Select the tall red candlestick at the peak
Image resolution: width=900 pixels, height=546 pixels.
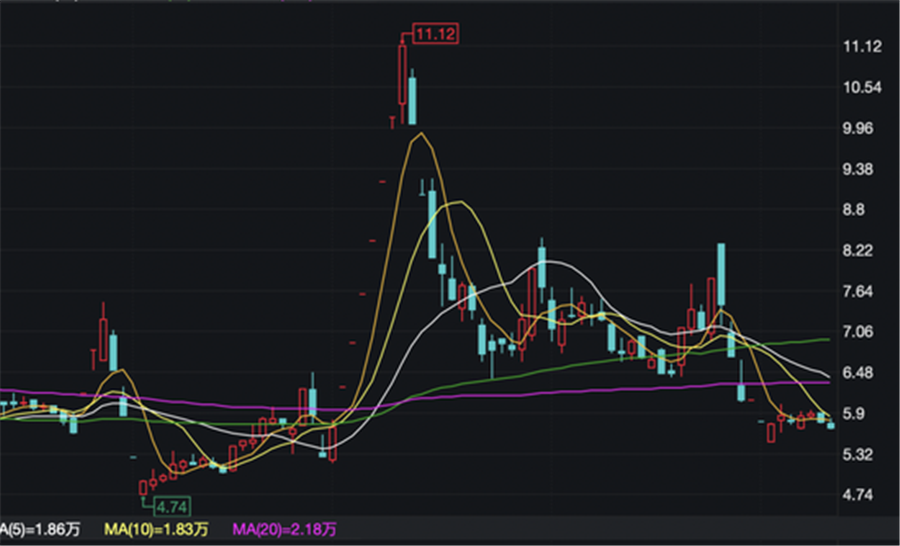[x=402, y=74]
